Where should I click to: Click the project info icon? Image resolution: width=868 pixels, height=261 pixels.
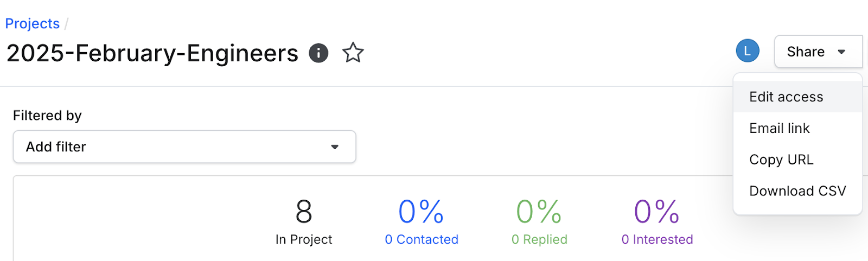318,53
